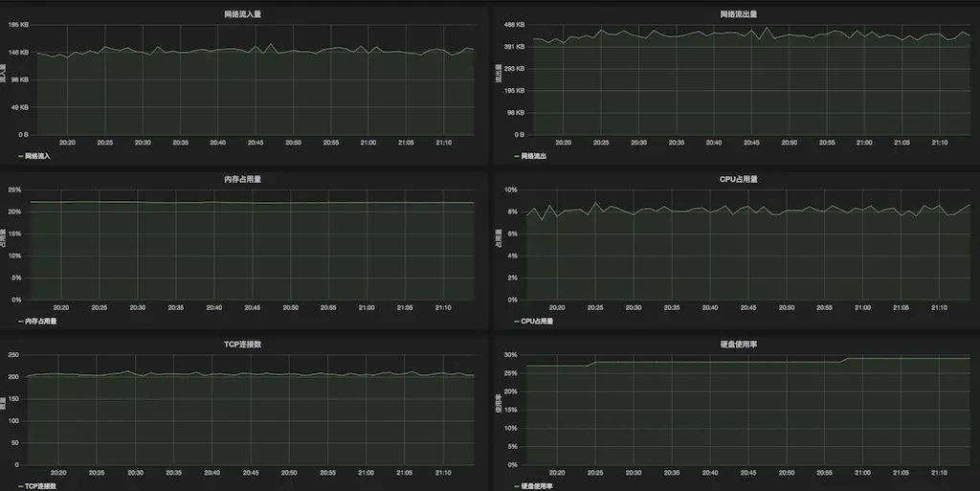Click the 20:30 time label in 内存占用量 panel
This screenshot has width=980, height=491.
point(138,308)
